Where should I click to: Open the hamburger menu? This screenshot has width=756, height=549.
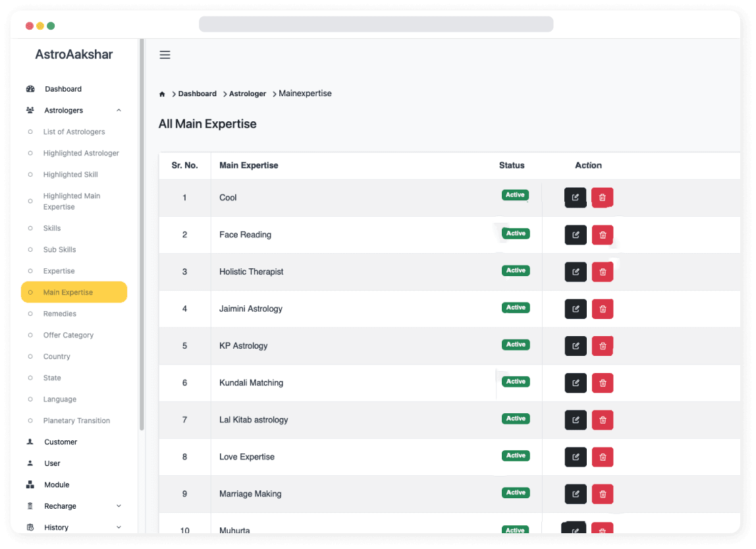point(165,55)
